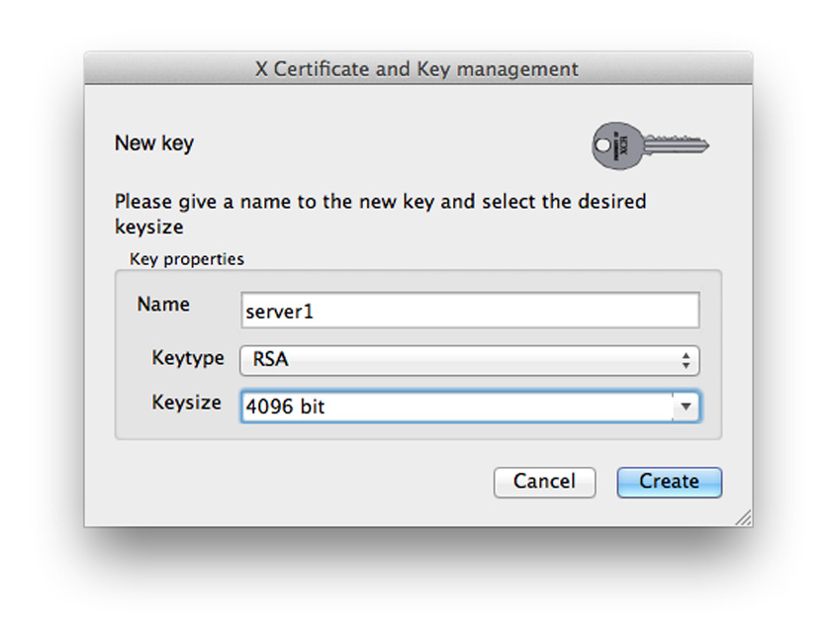Click the Keytype label
837x644 pixels.
coord(188,357)
